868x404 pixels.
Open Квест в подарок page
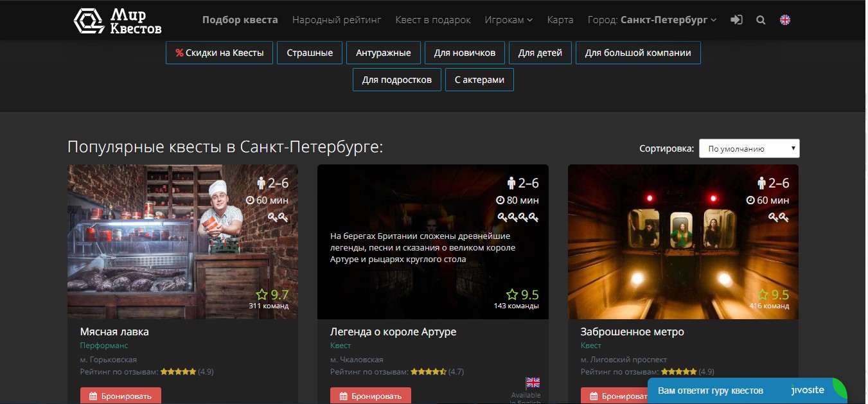coord(433,20)
